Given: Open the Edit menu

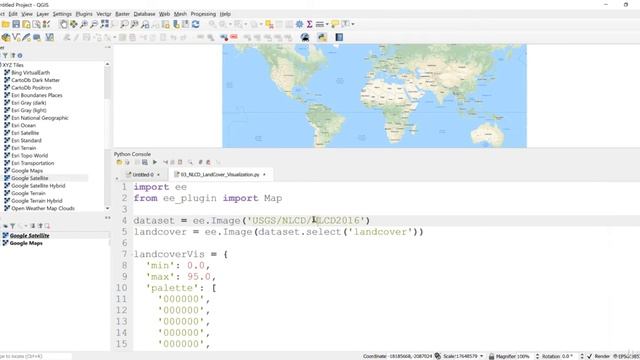Looking at the screenshot, I should pos(13,14).
